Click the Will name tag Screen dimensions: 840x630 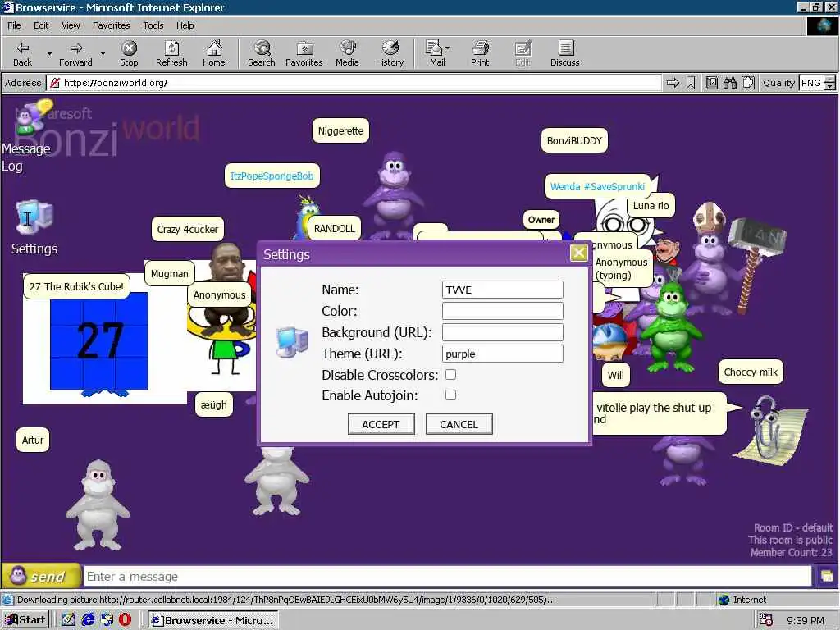click(x=615, y=375)
